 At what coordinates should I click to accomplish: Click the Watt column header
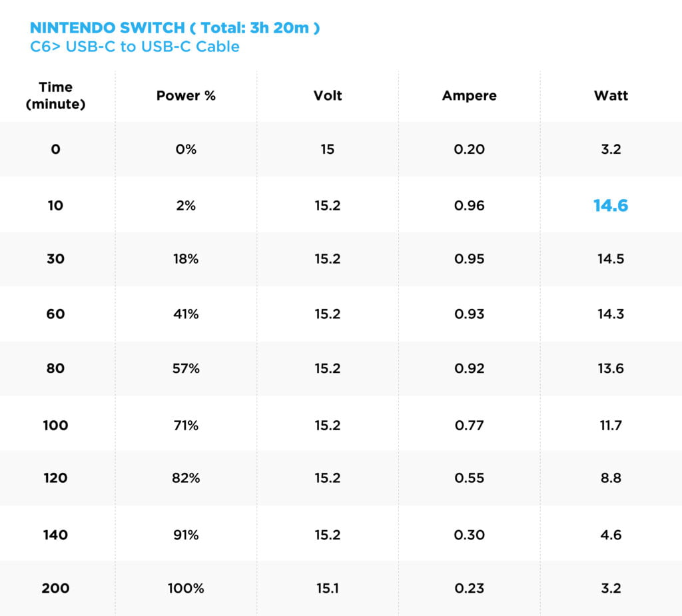click(611, 96)
